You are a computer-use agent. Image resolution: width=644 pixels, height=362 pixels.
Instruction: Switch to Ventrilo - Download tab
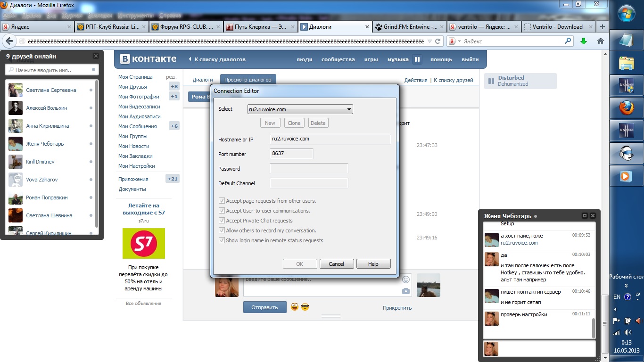558,27
